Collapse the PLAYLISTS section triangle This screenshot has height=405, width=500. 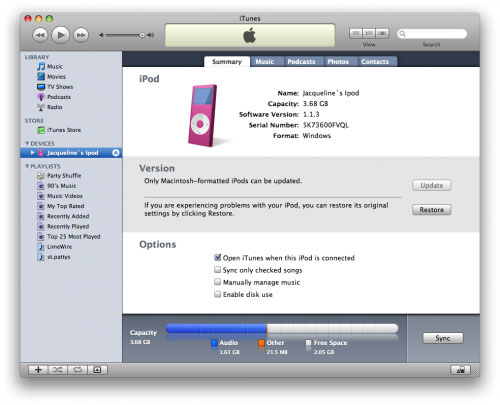click(27, 166)
